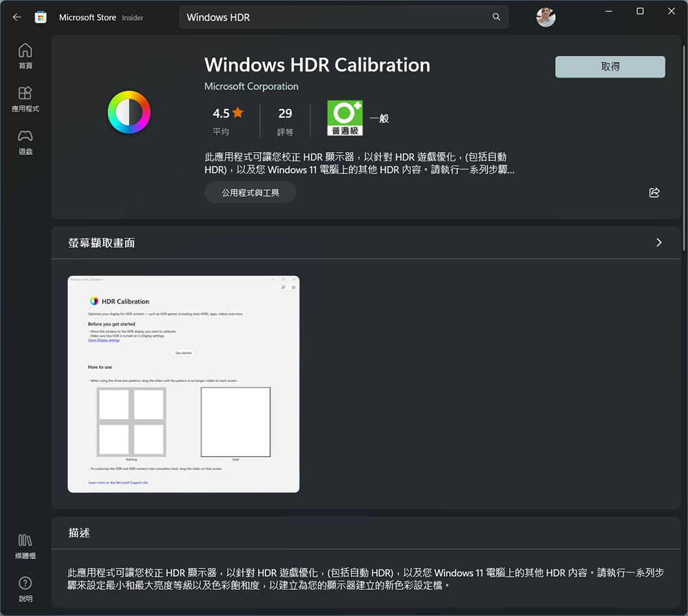Image resolution: width=688 pixels, height=616 pixels.
Task: Maximize the Microsoft Store window
Action: 640,12
